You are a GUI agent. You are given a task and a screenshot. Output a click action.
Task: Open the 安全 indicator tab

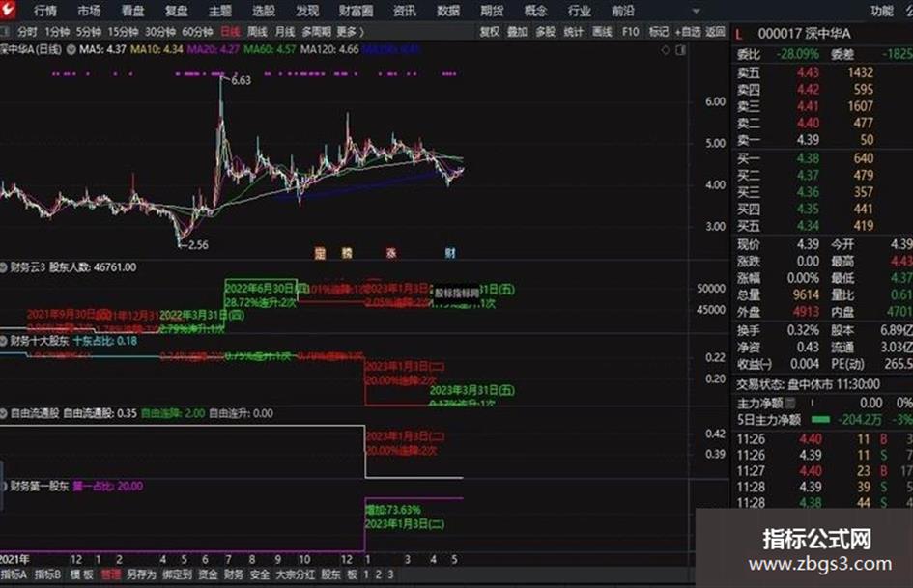tap(260, 574)
